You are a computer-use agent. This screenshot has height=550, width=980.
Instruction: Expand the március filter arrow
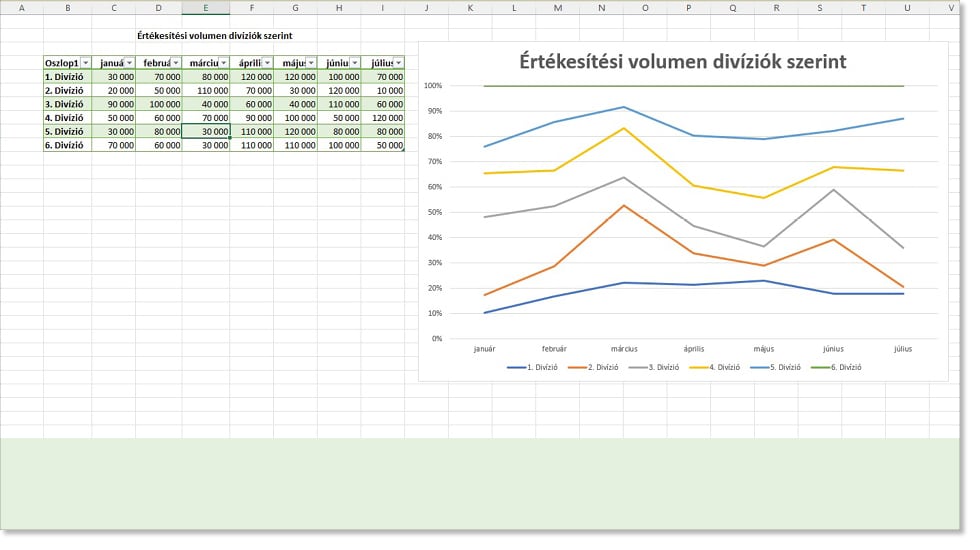(x=223, y=62)
